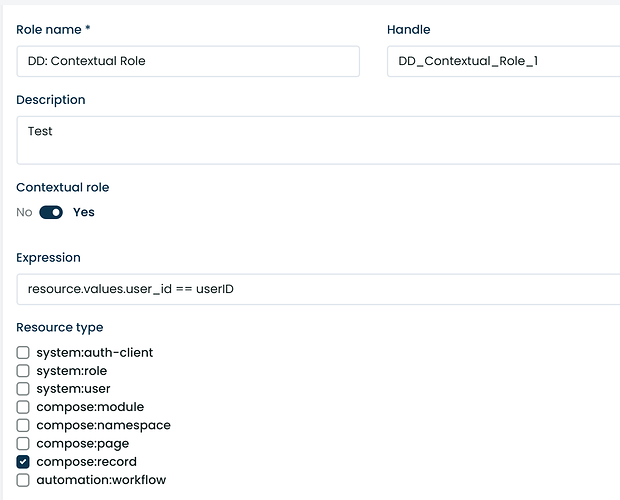Click the Handle input field
The width and height of the screenshot is (620, 500).
click(503, 61)
